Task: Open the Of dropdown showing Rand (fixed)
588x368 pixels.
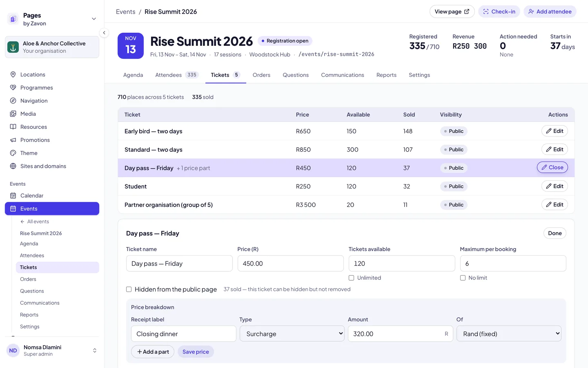Action: pos(509,334)
